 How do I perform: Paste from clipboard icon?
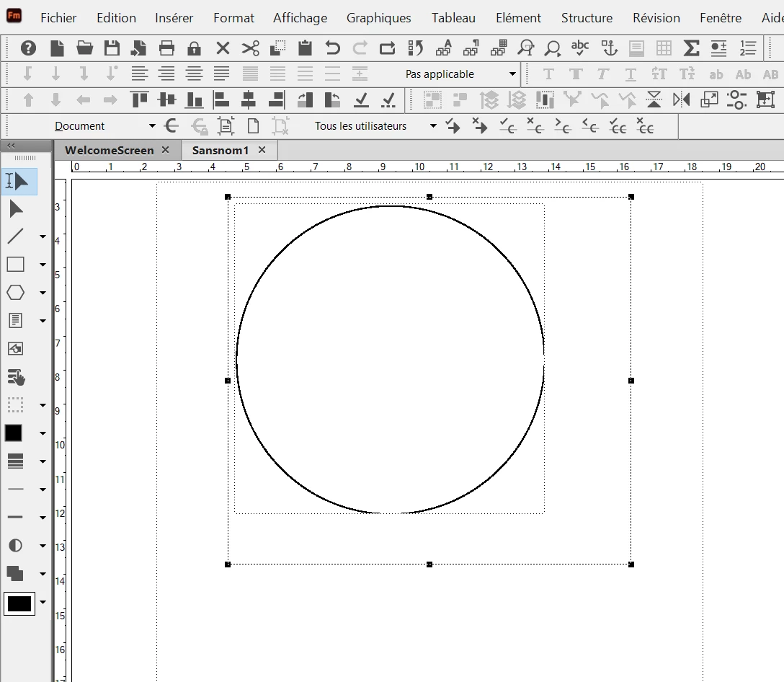point(305,48)
